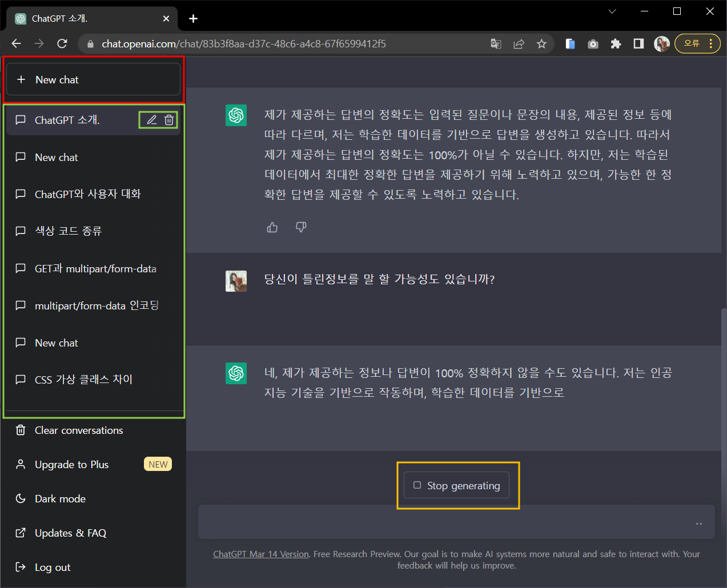Open the tab search chevron in title bar
727x588 pixels.
click(x=612, y=11)
